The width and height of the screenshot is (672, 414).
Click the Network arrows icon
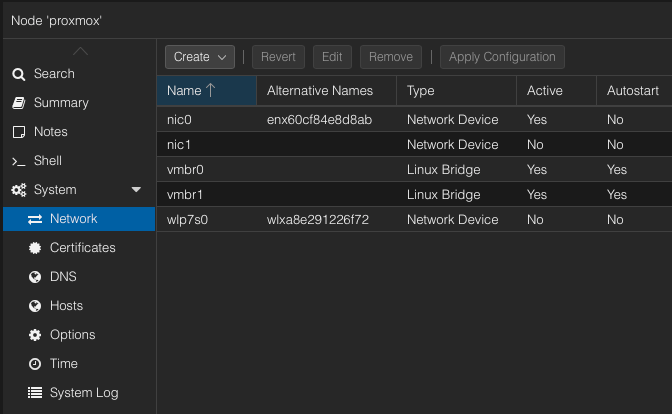coord(35,219)
